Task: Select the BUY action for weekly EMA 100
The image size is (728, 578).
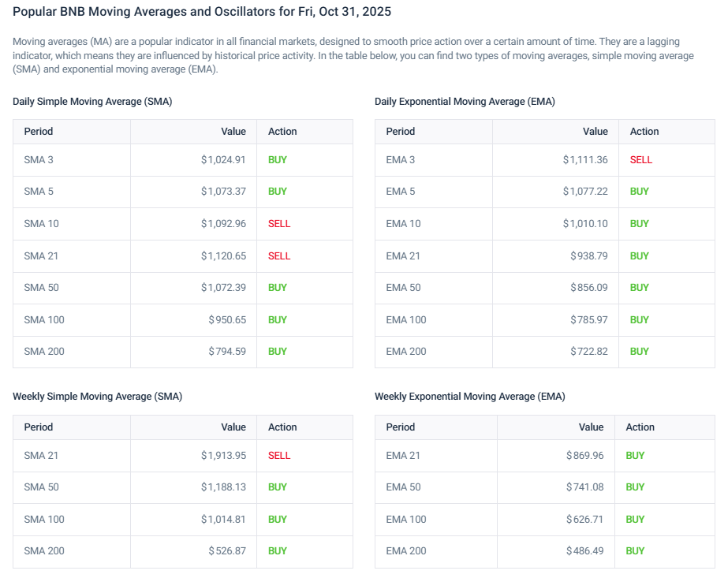Action: (635, 519)
